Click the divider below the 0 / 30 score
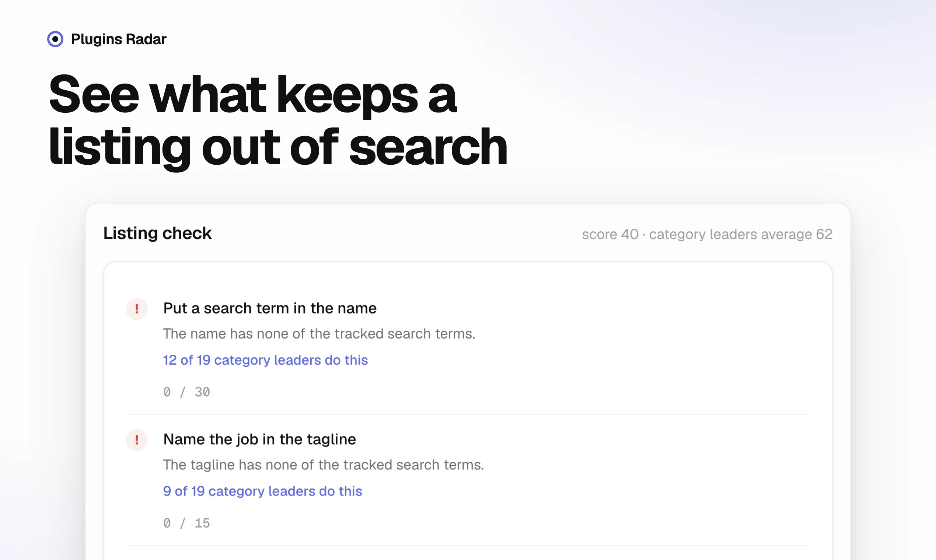Image resolution: width=936 pixels, height=560 pixels. [x=468, y=414]
